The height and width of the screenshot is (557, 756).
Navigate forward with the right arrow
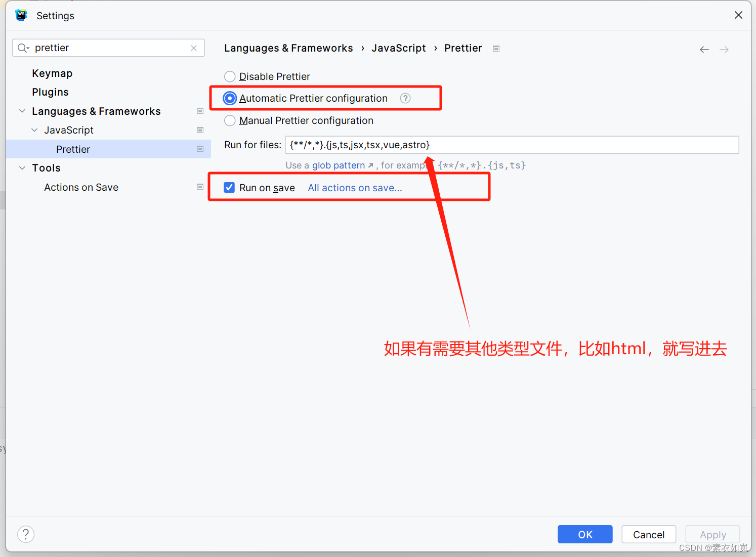click(724, 50)
